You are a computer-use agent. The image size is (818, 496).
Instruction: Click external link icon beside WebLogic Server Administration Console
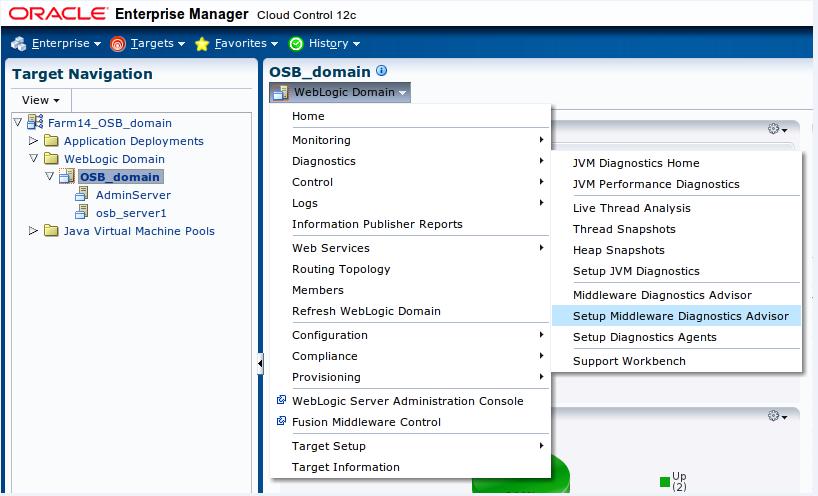tap(281, 400)
